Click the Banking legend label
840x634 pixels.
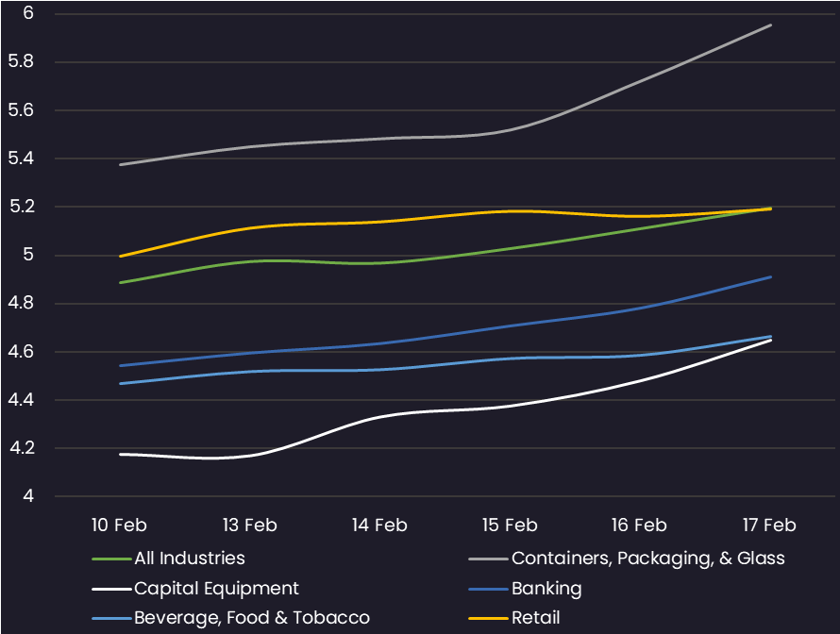pyautogui.click(x=546, y=589)
